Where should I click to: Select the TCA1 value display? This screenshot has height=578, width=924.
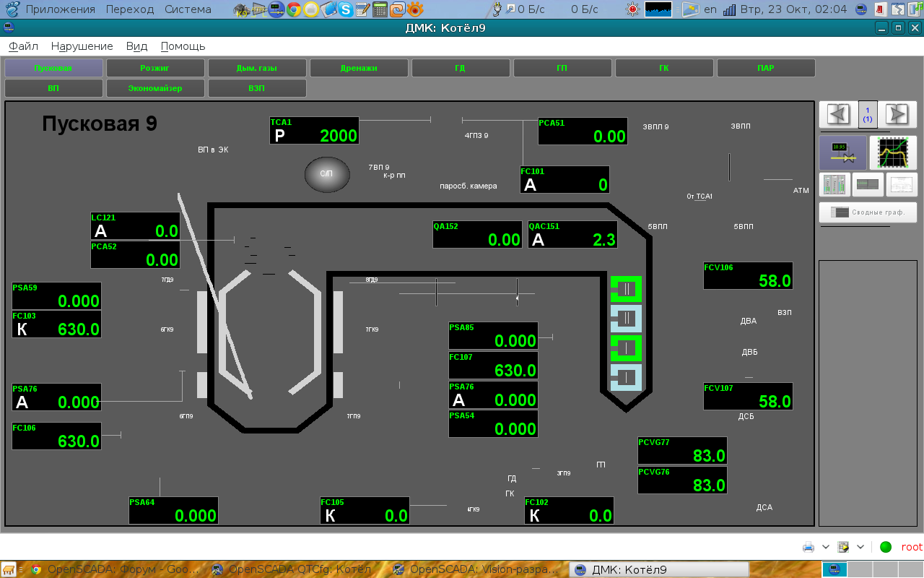point(314,130)
